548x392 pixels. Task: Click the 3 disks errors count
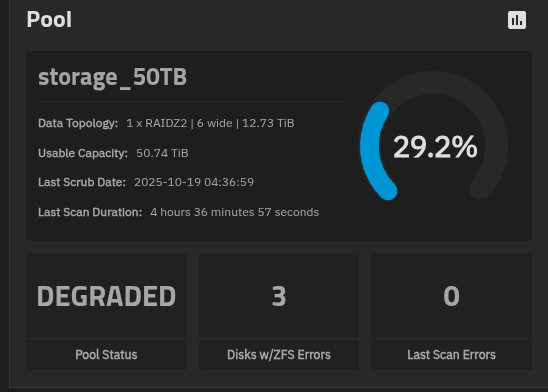(x=279, y=296)
